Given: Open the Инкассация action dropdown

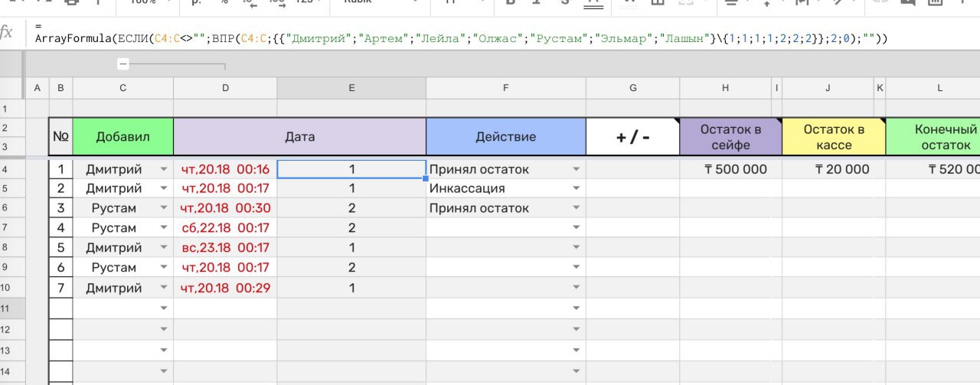Looking at the screenshot, I should point(577,188).
